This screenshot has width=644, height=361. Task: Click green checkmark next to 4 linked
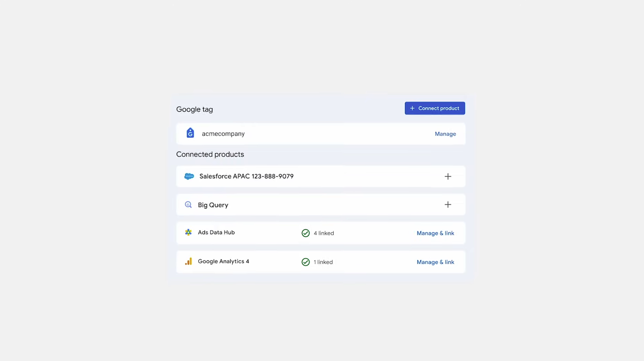pyautogui.click(x=305, y=233)
